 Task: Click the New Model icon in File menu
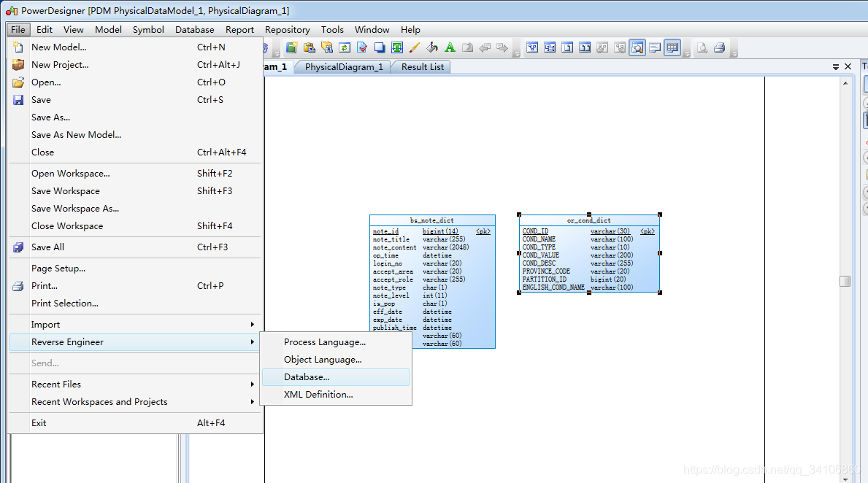(18, 47)
